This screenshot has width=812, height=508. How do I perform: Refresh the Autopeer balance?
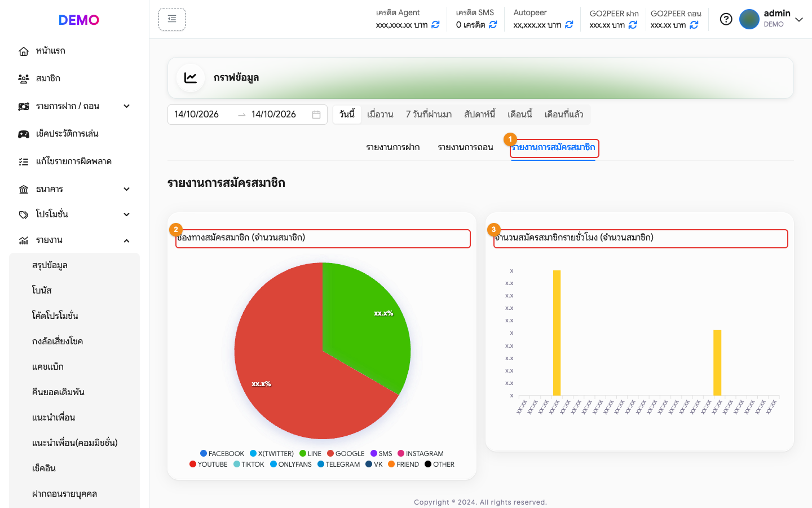(569, 25)
